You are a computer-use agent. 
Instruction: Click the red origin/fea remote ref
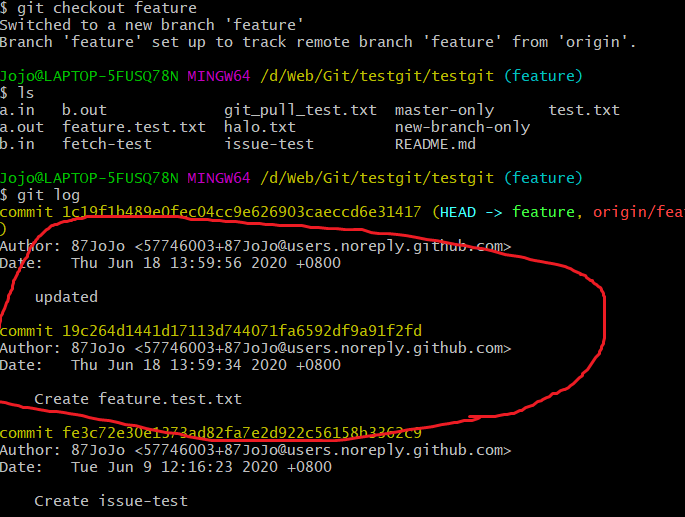[639, 212]
